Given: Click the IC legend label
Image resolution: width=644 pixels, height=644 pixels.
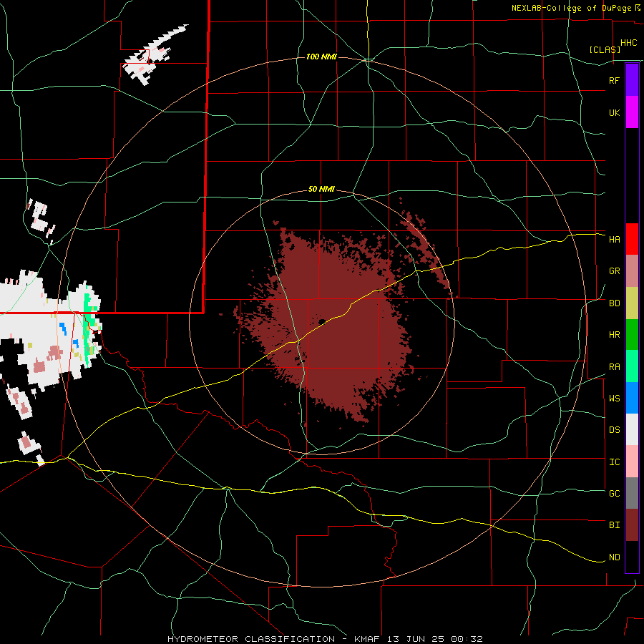Looking at the screenshot, I should (x=614, y=462).
